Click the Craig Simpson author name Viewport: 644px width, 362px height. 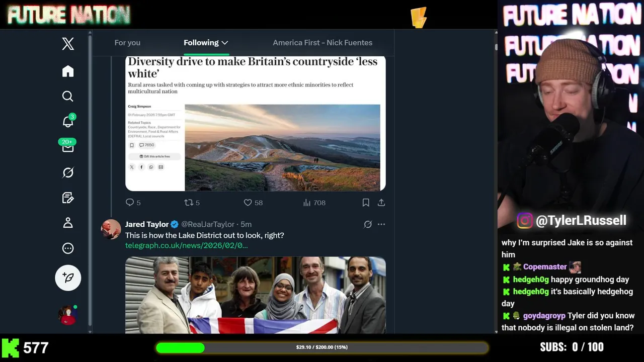pos(139,107)
